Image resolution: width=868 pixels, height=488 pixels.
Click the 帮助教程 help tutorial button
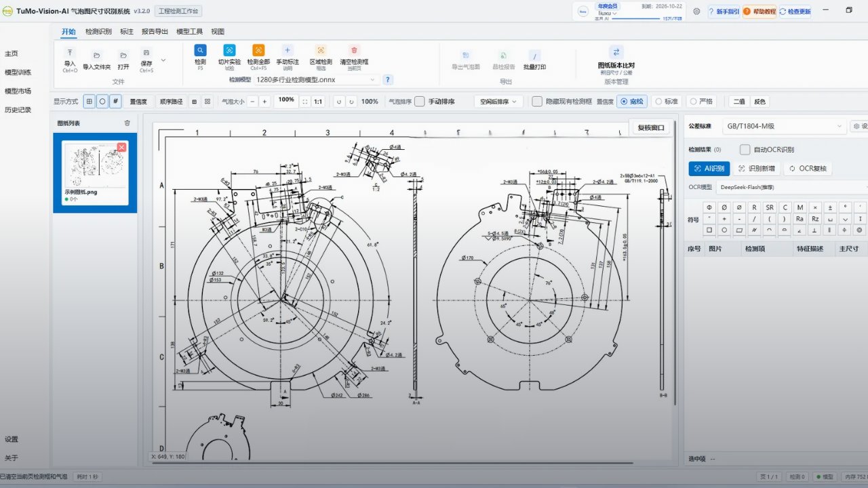(x=759, y=12)
